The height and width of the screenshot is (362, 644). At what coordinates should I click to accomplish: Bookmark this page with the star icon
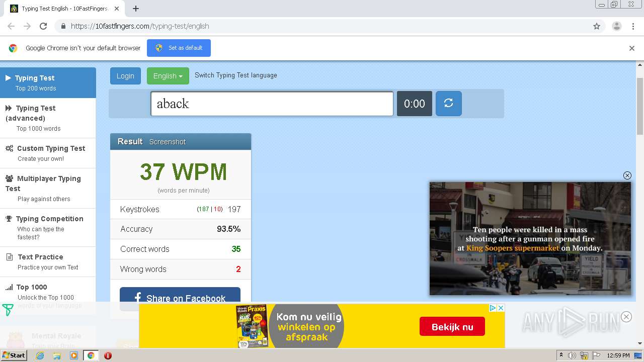coord(597,26)
